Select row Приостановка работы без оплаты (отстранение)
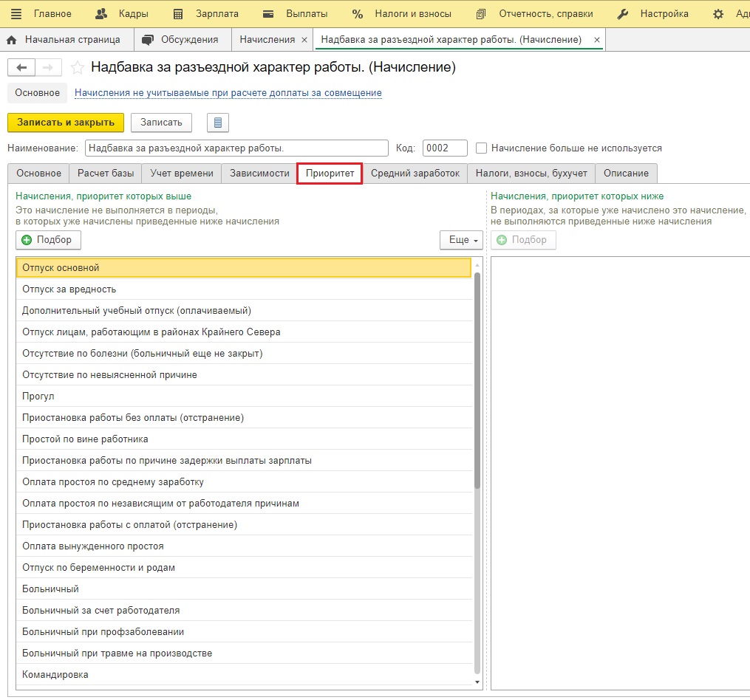The image size is (750, 700). (244, 418)
